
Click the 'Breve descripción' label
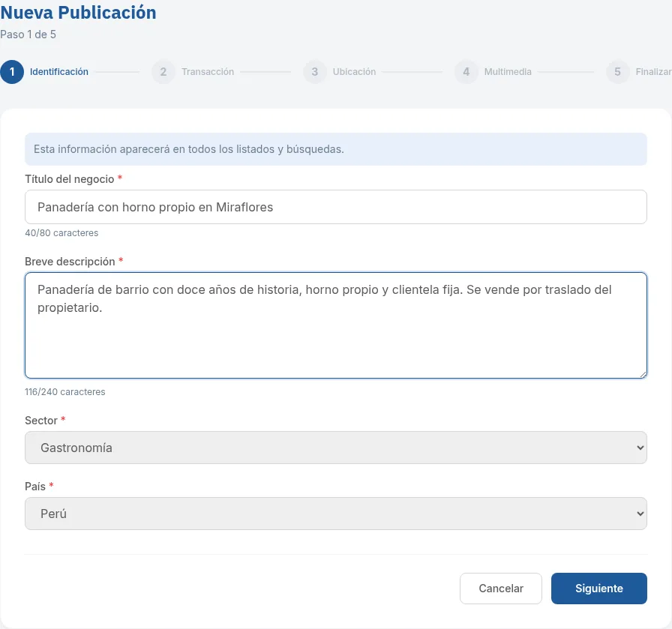coord(70,262)
